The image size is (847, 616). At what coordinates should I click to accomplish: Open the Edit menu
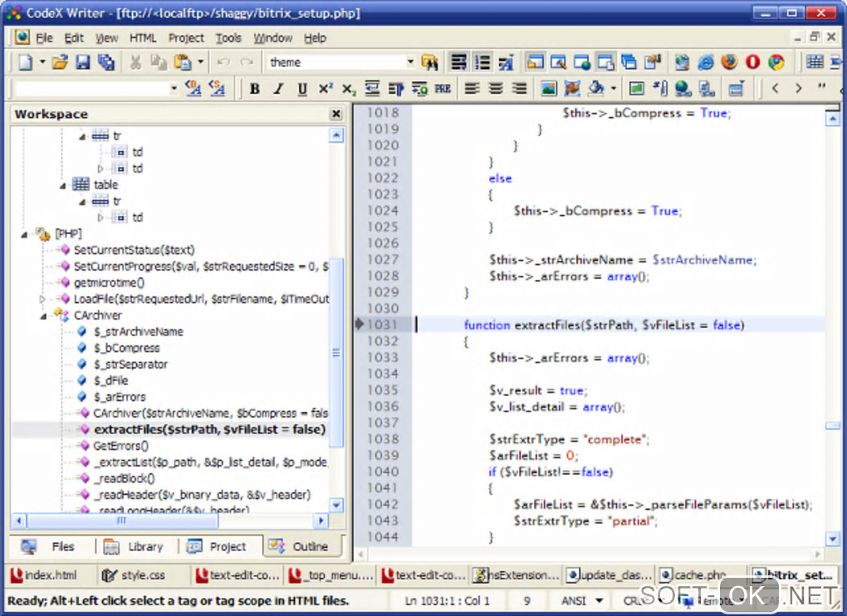click(73, 38)
